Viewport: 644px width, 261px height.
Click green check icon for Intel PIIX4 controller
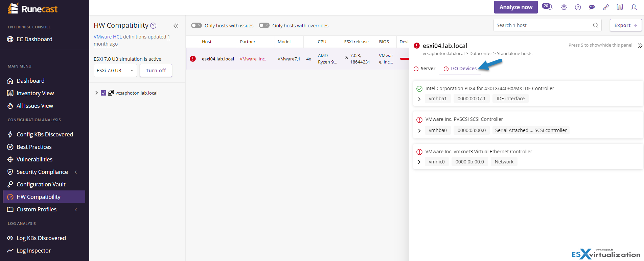(419, 89)
